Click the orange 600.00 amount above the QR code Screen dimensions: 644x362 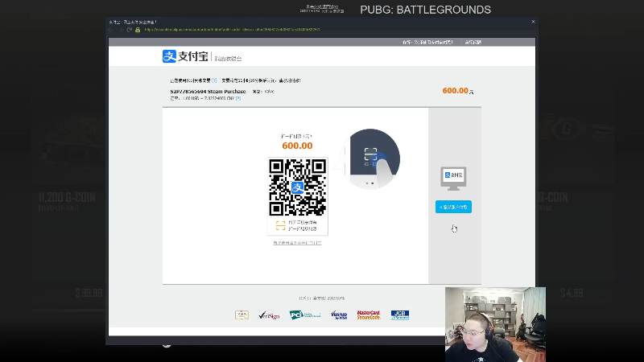click(x=297, y=146)
